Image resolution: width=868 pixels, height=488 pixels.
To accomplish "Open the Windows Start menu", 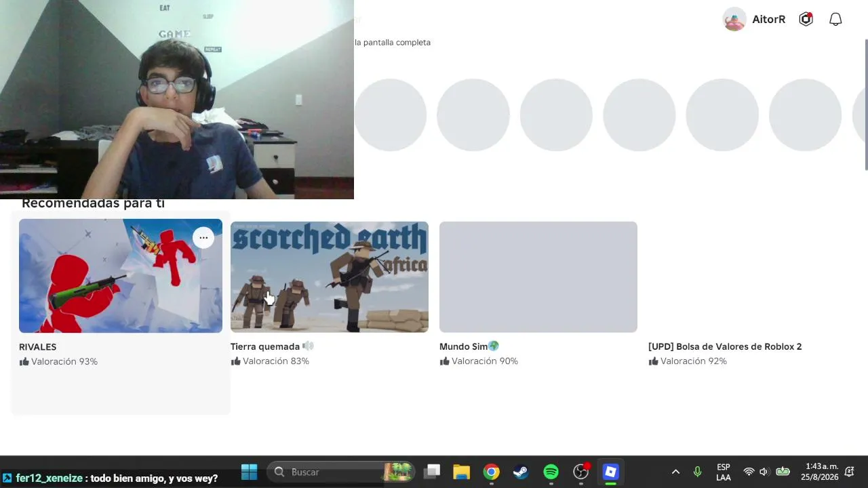I will coord(249,472).
